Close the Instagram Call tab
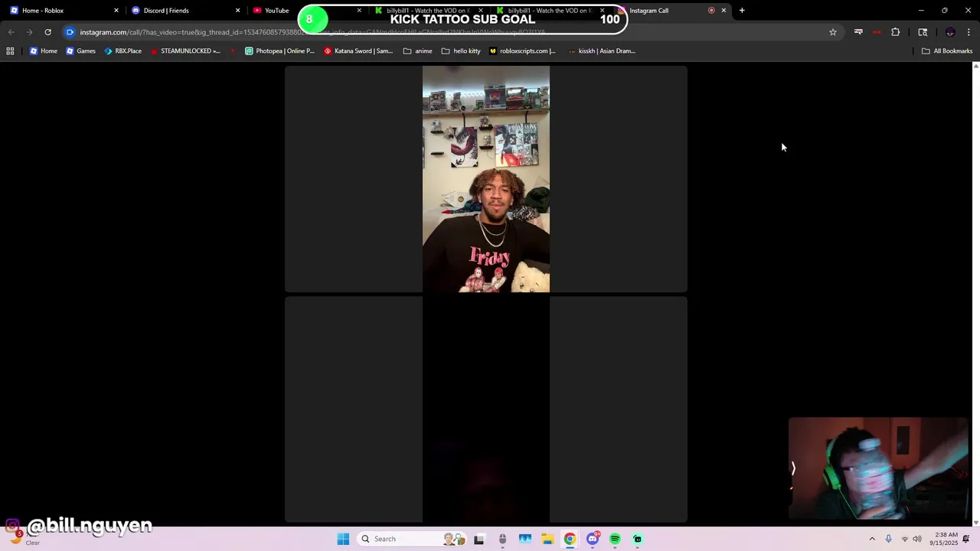 tap(724, 11)
